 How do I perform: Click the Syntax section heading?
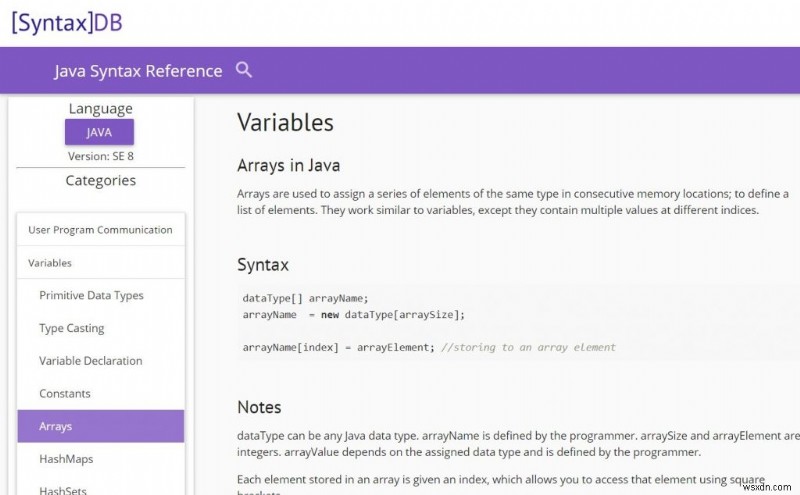(x=263, y=265)
